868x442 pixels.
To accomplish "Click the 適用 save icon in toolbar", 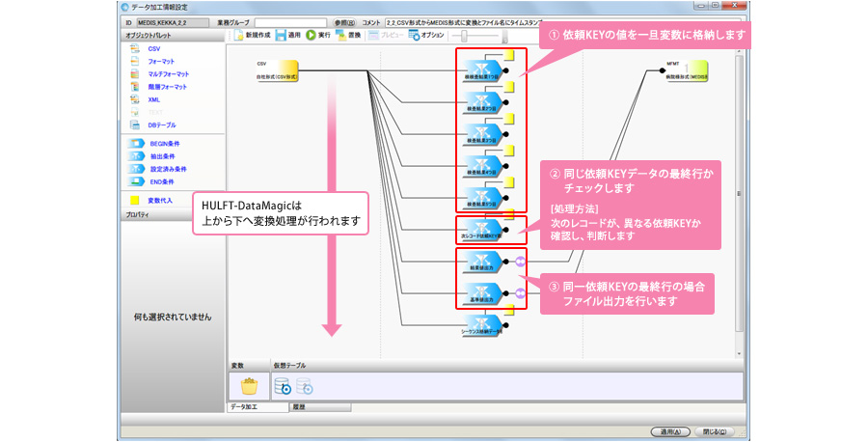I will 281,35.
